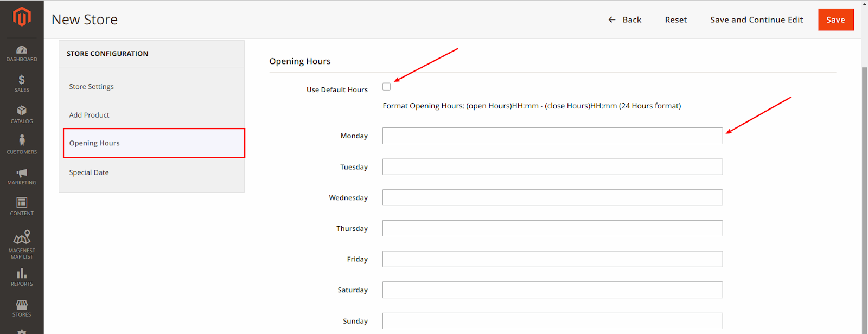Click the Format Opening Hours note text

pyautogui.click(x=532, y=106)
